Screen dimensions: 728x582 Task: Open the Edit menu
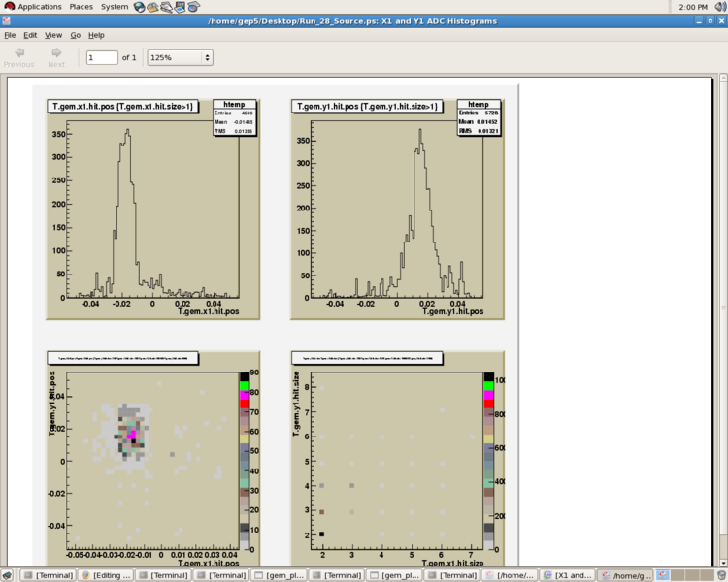point(30,35)
